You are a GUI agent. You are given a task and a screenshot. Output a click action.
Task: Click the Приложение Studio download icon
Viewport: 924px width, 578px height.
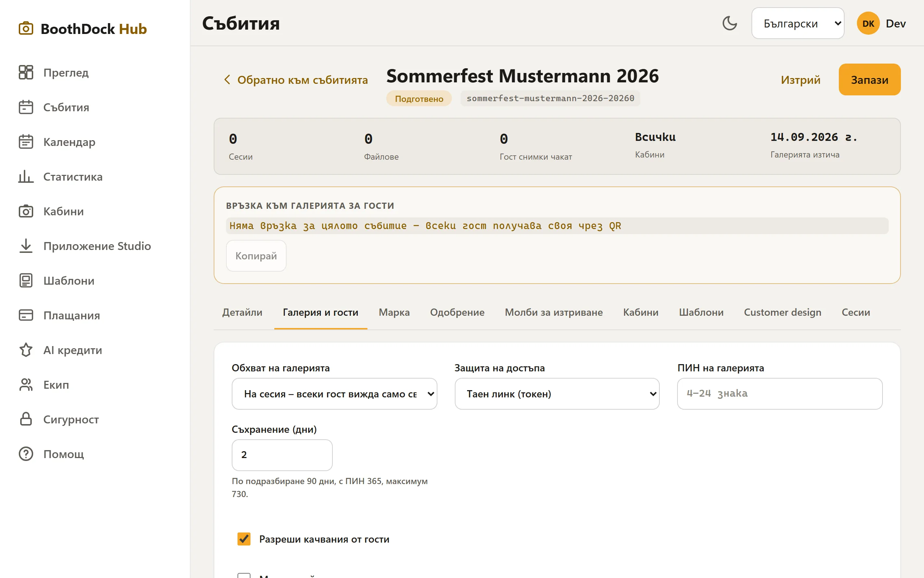[26, 246]
